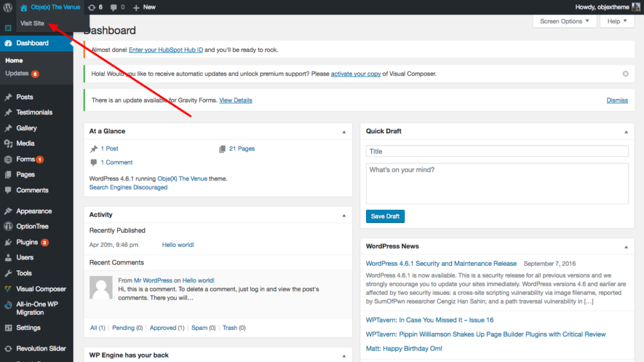This screenshot has width=644, height=362.
Task: Collapse the WordPress News panel
Action: coord(626,246)
